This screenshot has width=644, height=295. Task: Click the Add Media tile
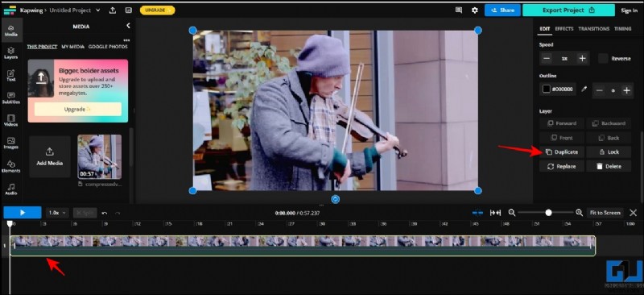pyautogui.click(x=50, y=156)
